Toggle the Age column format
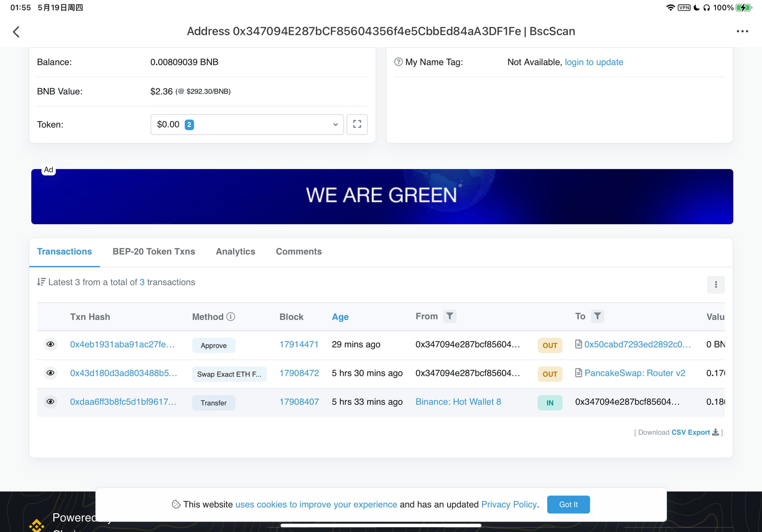 point(340,317)
